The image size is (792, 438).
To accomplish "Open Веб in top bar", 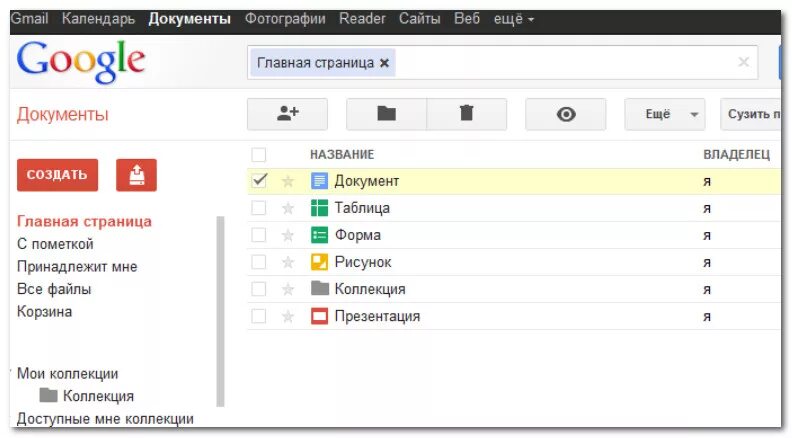I will click(467, 19).
